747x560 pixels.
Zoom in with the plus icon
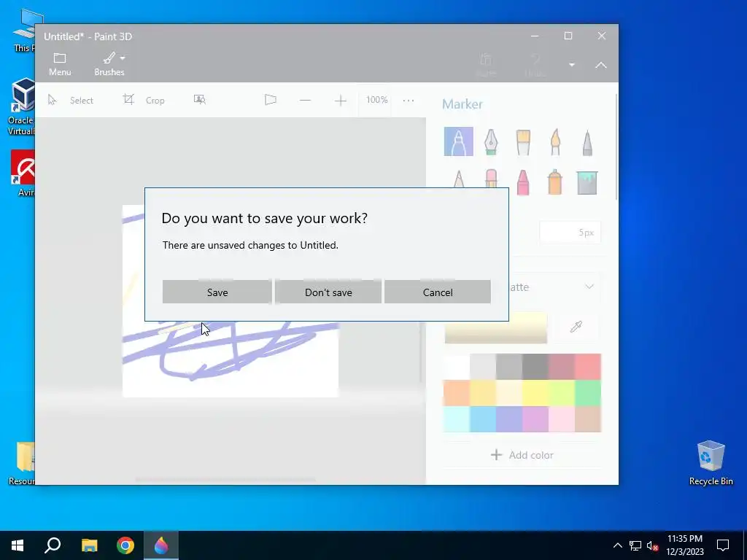coord(340,100)
